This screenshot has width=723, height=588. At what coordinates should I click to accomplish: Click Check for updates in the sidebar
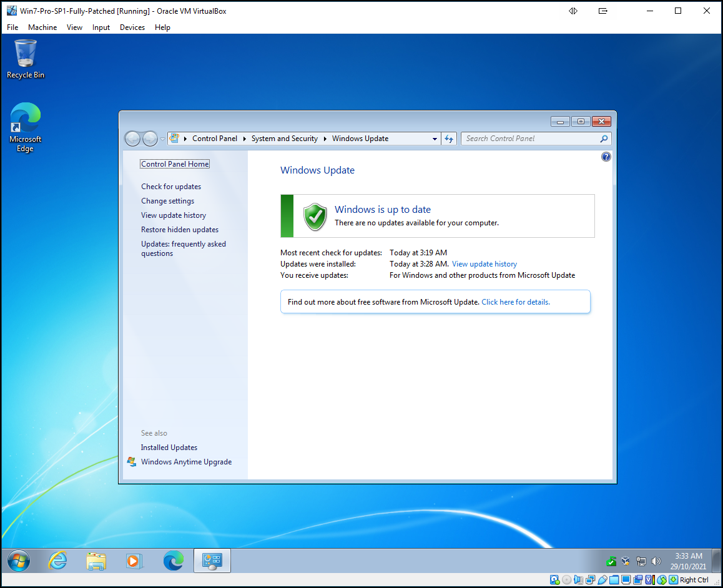pos(171,187)
